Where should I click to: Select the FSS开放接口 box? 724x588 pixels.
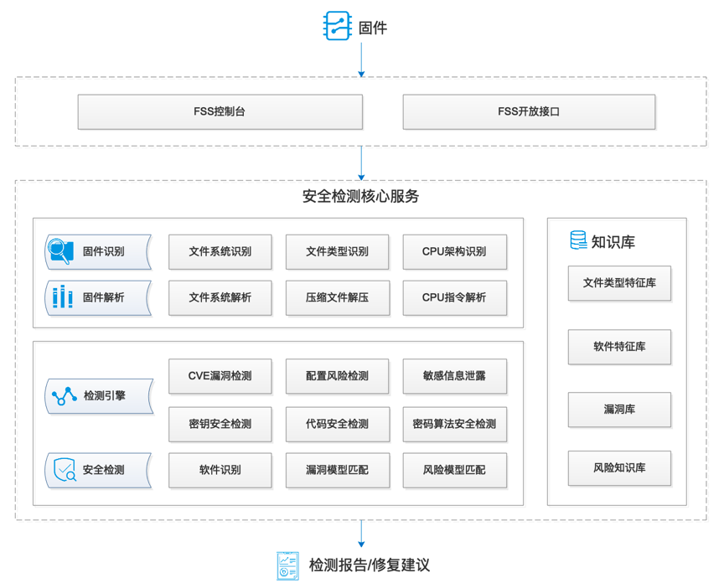tap(529, 111)
